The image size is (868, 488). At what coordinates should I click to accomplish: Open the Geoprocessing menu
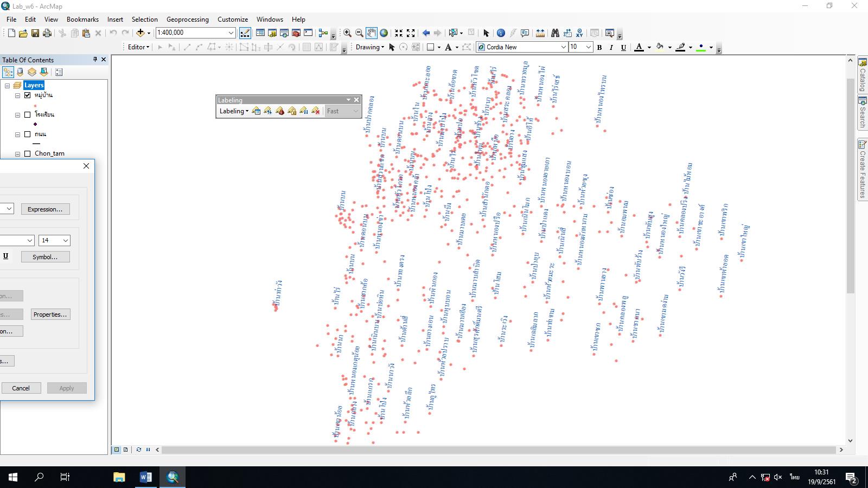coord(187,19)
